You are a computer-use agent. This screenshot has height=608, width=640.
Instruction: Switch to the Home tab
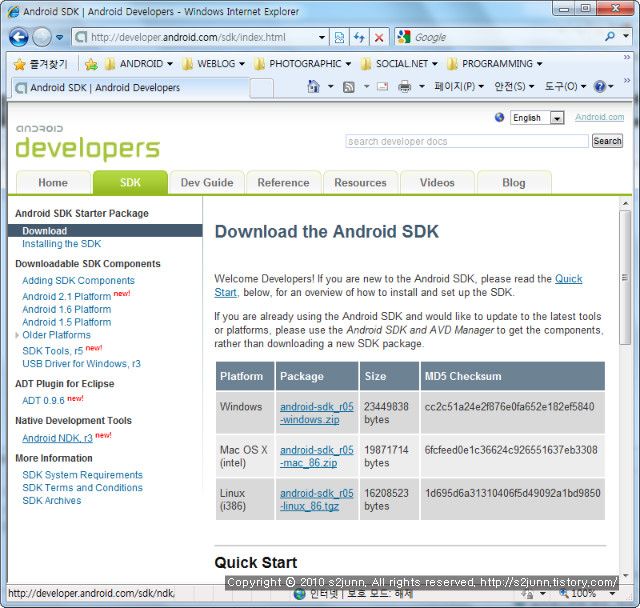tap(53, 183)
